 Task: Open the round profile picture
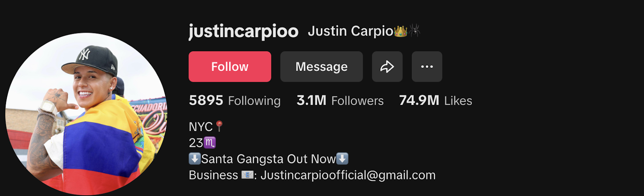click(x=86, y=114)
